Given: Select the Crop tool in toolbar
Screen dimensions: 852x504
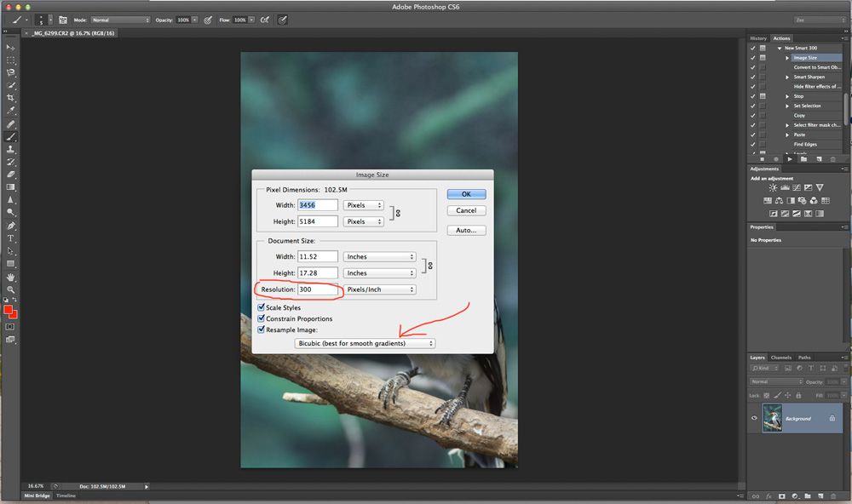Looking at the screenshot, I should pyautogui.click(x=11, y=98).
